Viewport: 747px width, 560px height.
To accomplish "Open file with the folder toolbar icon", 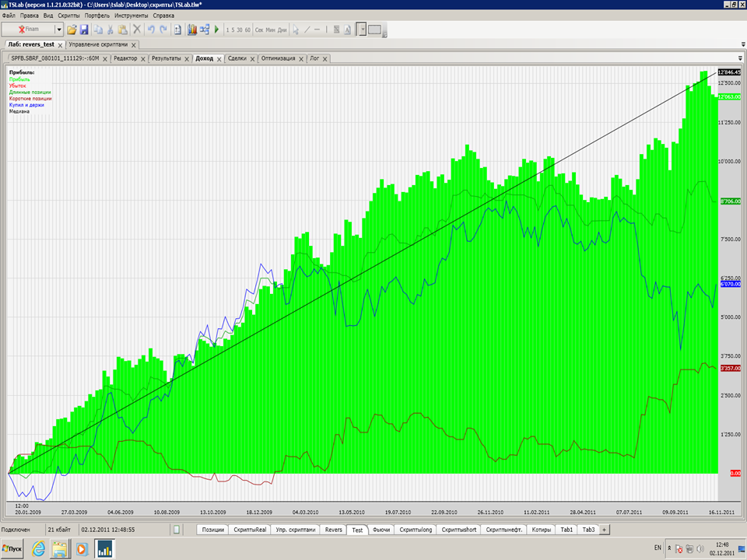I will click(x=72, y=30).
